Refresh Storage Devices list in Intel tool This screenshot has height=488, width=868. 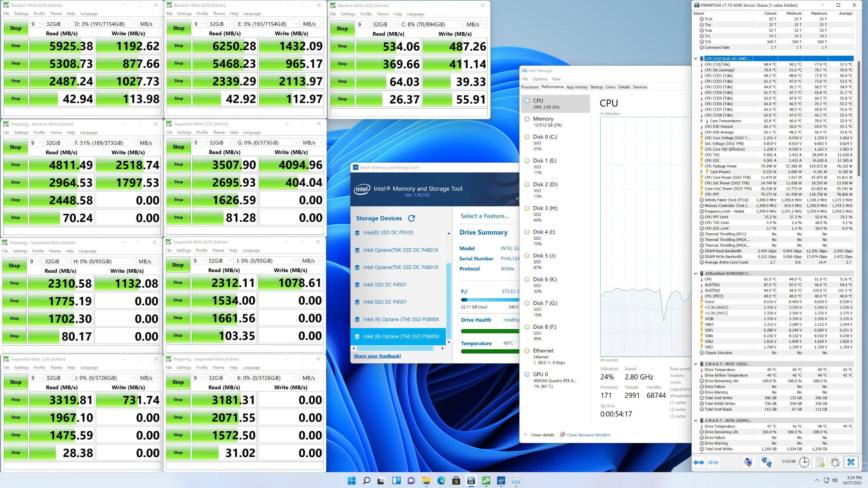pyautogui.click(x=411, y=218)
